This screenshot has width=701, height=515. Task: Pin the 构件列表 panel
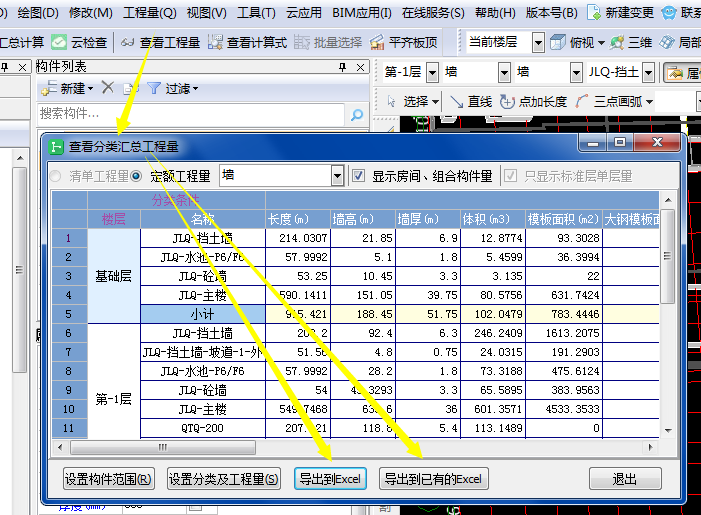pos(343,67)
